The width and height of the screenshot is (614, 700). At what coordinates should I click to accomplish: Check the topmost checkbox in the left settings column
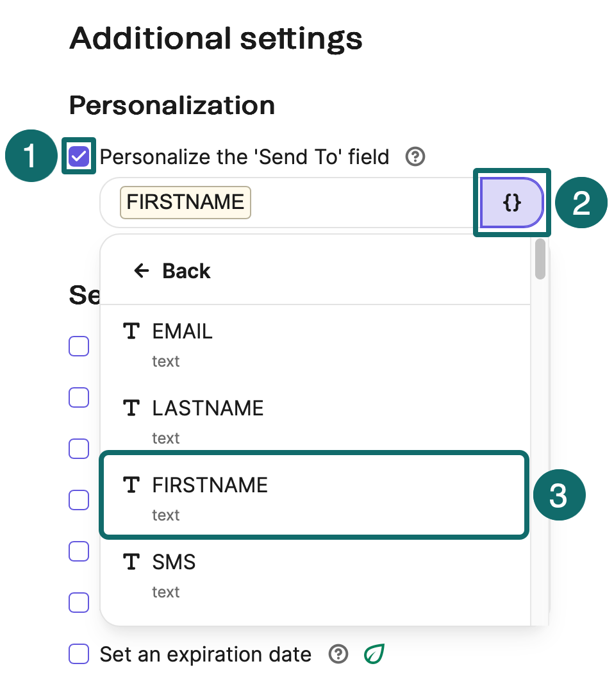pos(78,346)
